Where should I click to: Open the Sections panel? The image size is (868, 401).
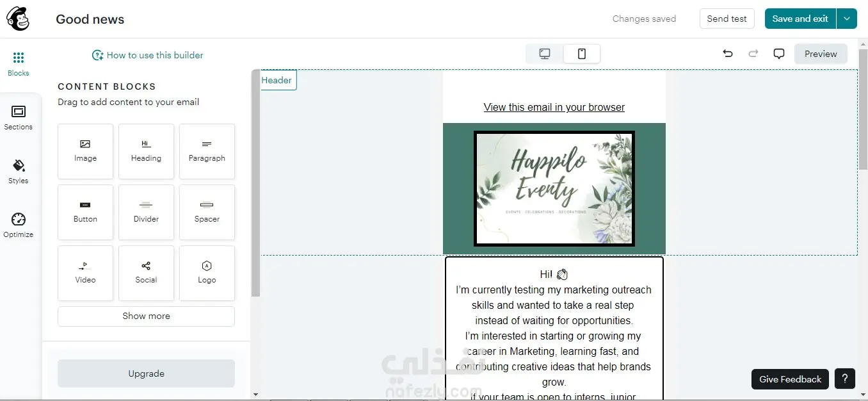pos(19,118)
